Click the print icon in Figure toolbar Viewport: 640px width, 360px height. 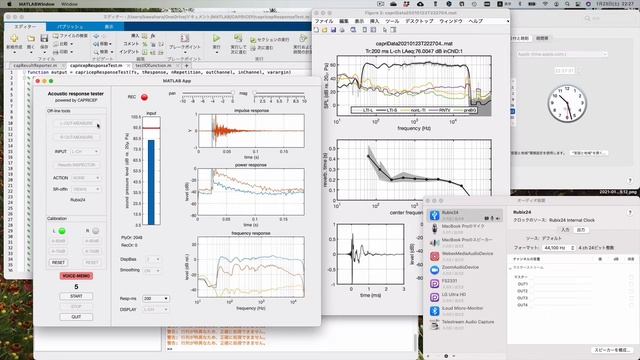342,30
